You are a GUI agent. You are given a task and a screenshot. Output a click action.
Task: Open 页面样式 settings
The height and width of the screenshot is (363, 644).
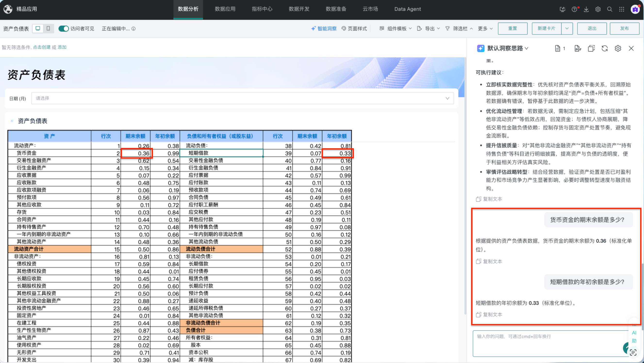point(354,28)
